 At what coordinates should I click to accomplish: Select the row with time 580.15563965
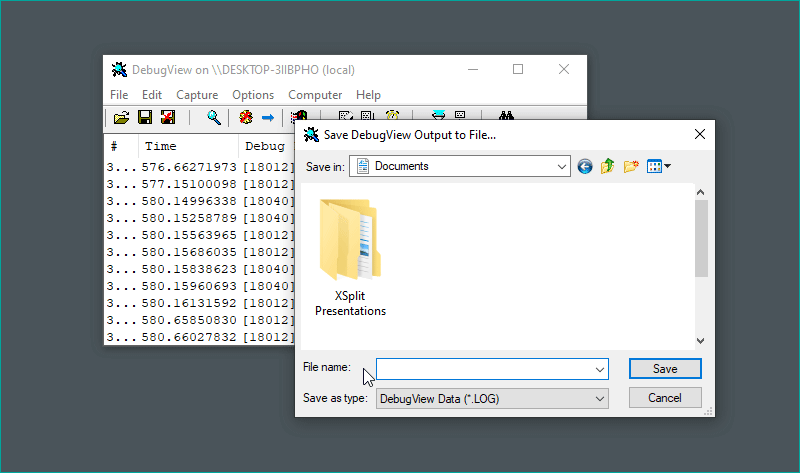[x=200, y=235]
